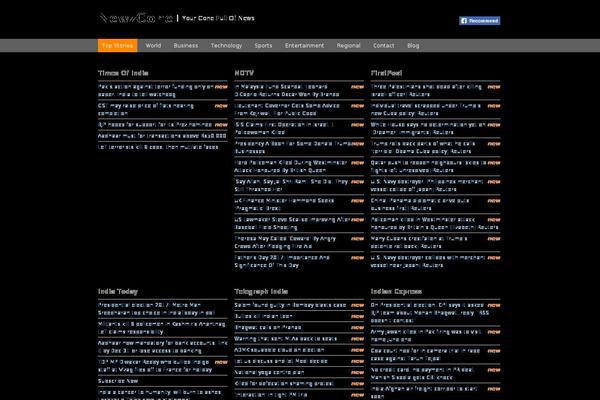The image size is (600, 400).
Task: Open 'Lieutenant Governor Gets Some Advice' headline
Action: click(x=287, y=109)
